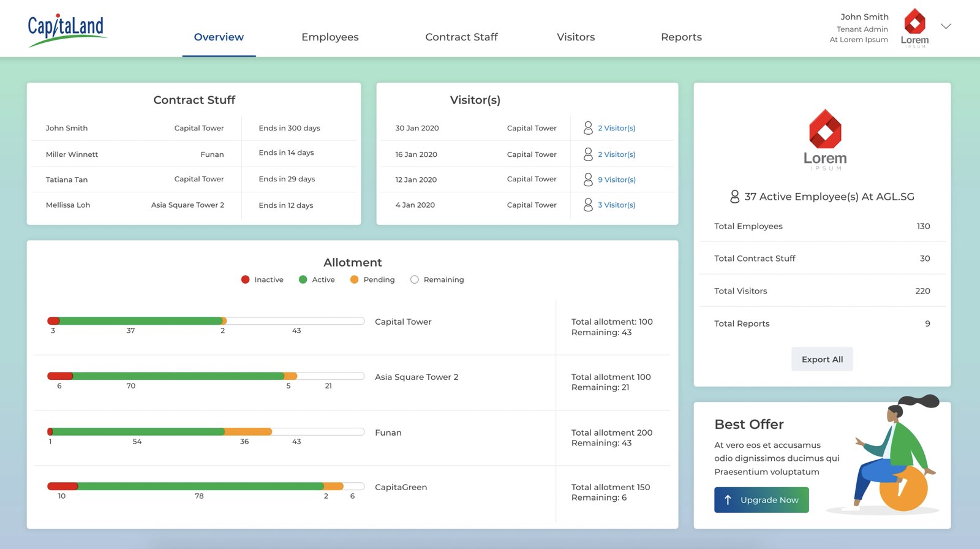Image resolution: width=980 pixels, height=549 pixels.
Task: Click the CapitaLand logo
Action: pos(67,29)
